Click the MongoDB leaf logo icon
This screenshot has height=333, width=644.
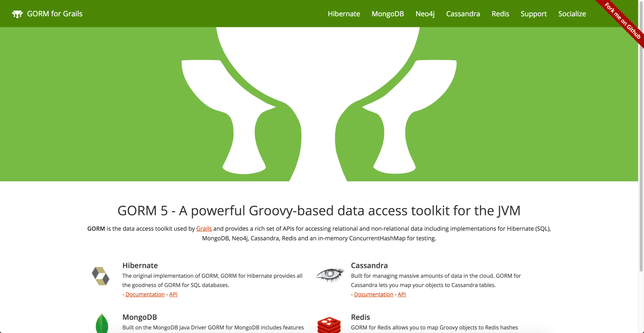(102, 323)
